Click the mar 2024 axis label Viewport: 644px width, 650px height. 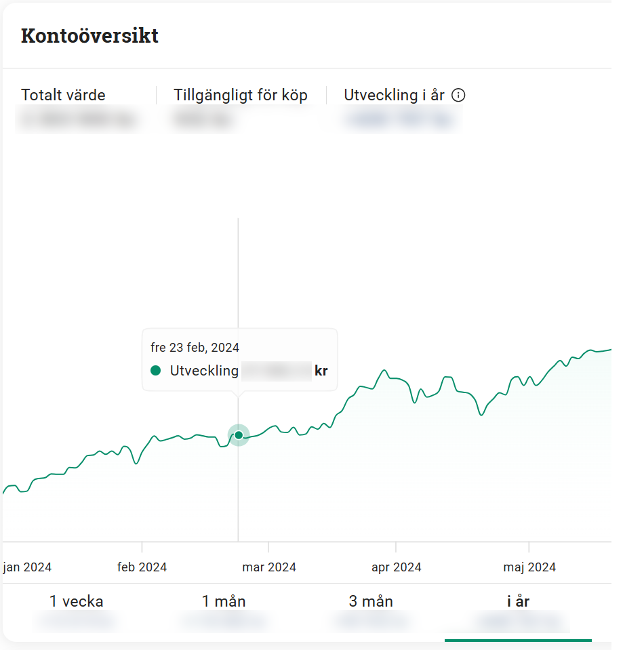pos(269,567)
